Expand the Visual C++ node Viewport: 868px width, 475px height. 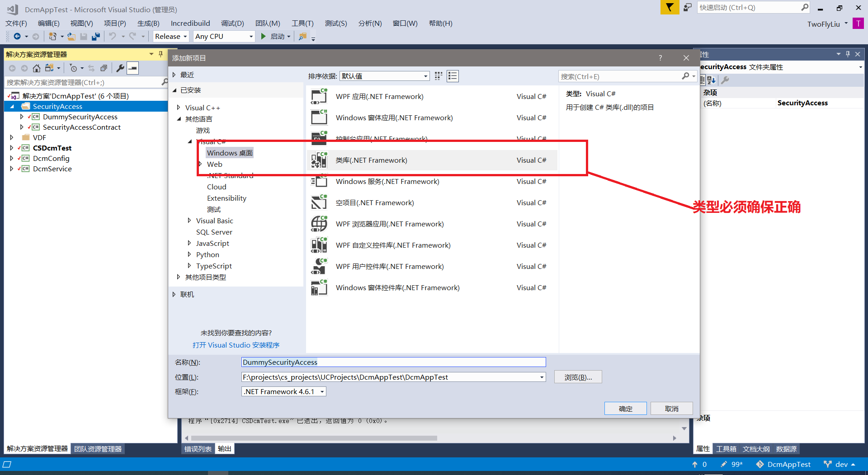point(179,108)
